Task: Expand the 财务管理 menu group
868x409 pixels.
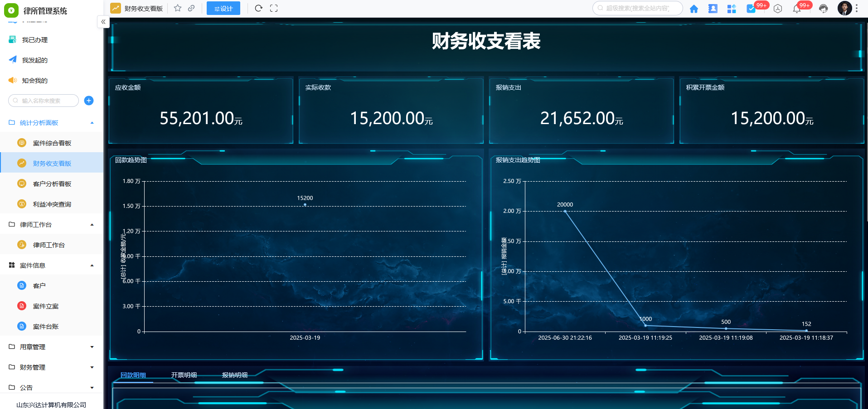Action: point(92,367)
